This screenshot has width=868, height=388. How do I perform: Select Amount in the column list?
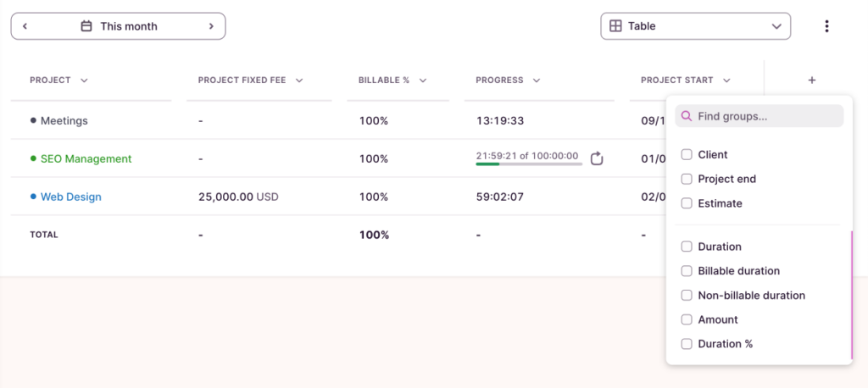pyautogui.click(x=687, y=320)
